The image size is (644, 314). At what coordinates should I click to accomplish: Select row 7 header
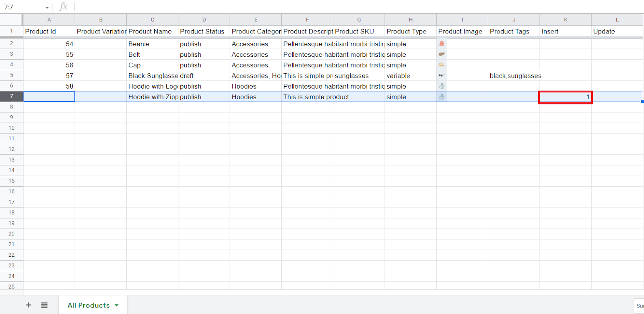point(11,96)
